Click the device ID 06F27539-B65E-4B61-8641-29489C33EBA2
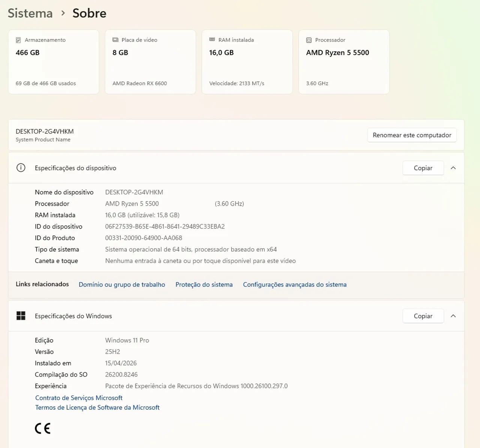 [x=165, y=226]
